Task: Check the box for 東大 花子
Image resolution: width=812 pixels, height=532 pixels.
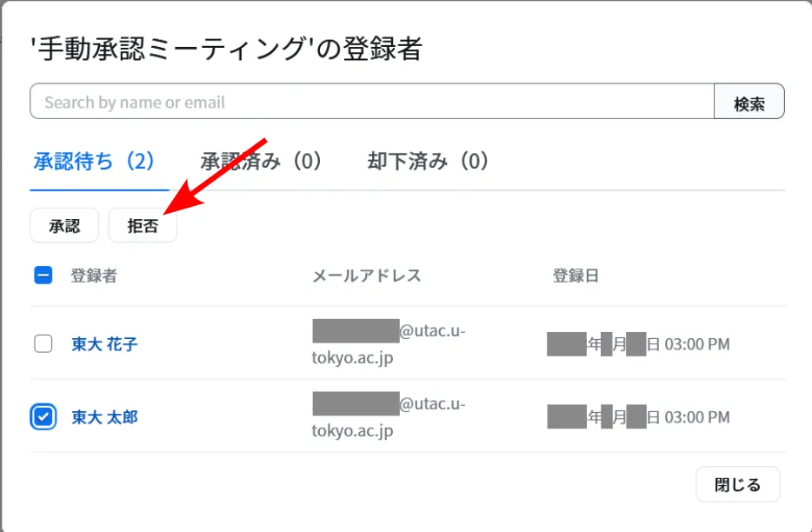Action: click(43, 343)
